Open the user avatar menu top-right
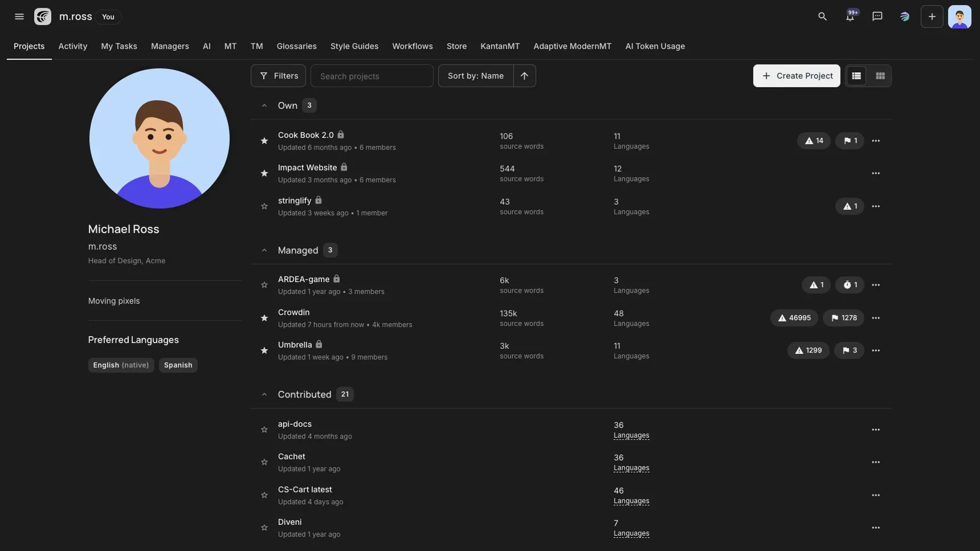Screen dimensions: 980x551 959,17
